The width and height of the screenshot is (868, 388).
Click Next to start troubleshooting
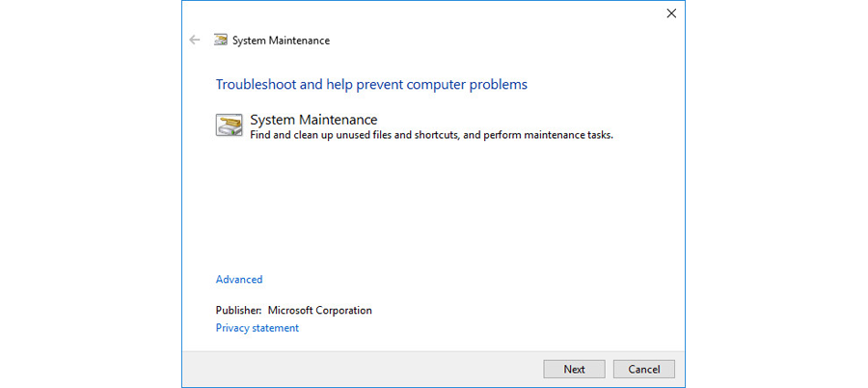[574, 369]
